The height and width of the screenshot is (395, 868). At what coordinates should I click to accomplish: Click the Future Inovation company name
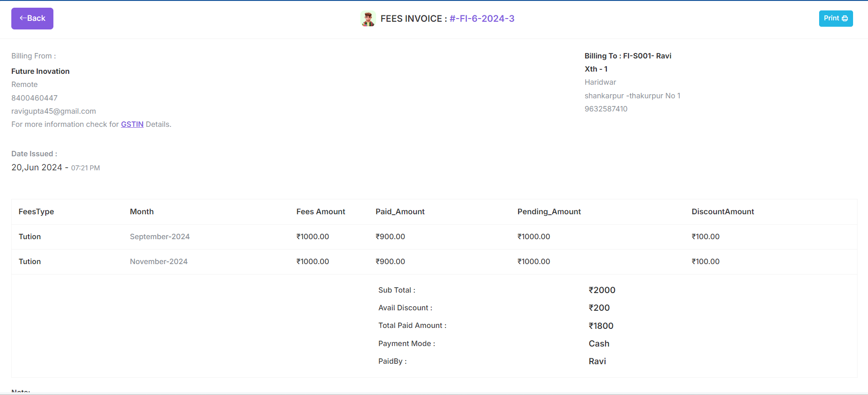(x=40, y=72)
